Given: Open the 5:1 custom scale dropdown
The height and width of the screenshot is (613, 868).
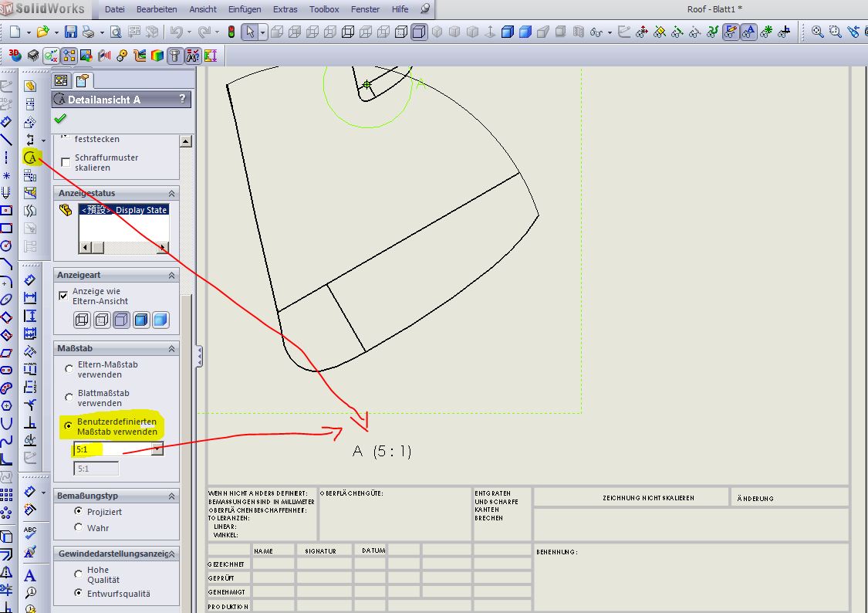Looking at the screenshot, I should [x=157, y=449].
